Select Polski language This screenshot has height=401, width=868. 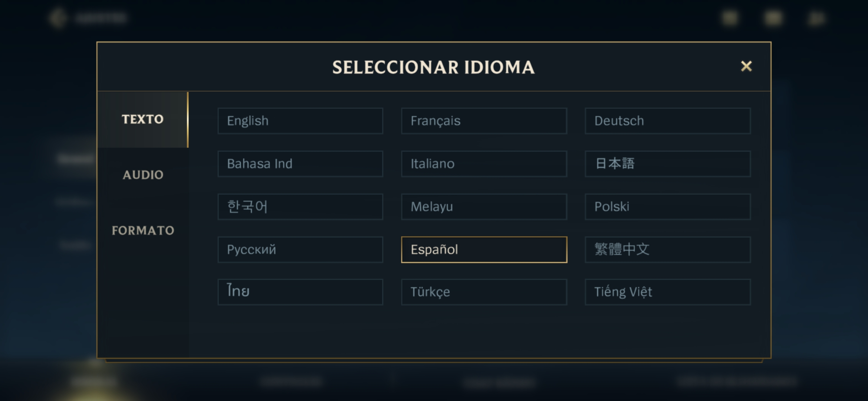pos(668,207)
